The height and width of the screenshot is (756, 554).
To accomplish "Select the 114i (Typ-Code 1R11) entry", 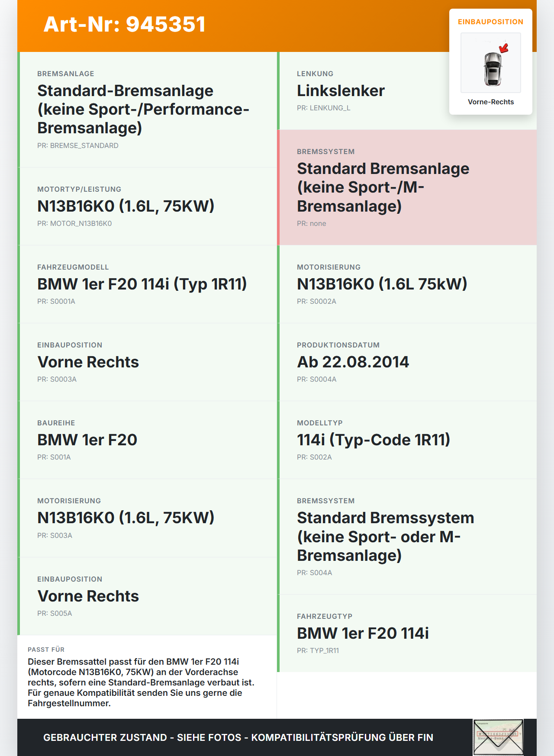I will coord(373,440).
